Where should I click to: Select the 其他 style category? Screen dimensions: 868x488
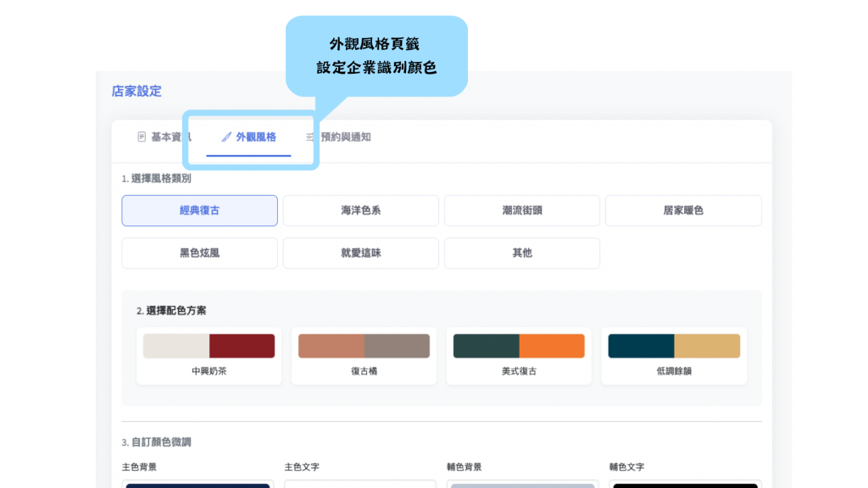pyautogui.click(x=521, y=252)
